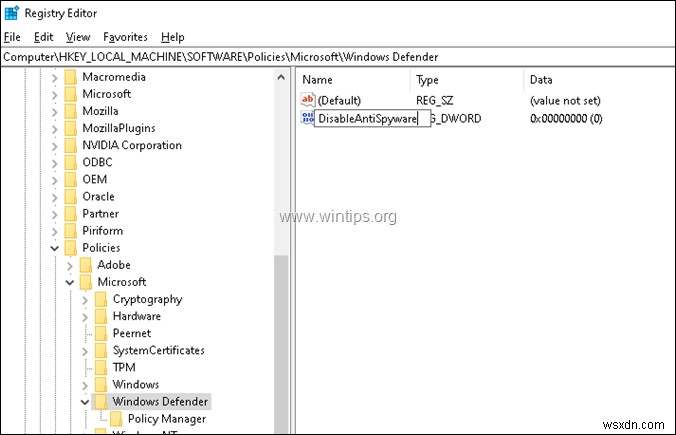The image size is (676, 435).
Task: Click the (value not set) data cell
Action: point(565,101)
